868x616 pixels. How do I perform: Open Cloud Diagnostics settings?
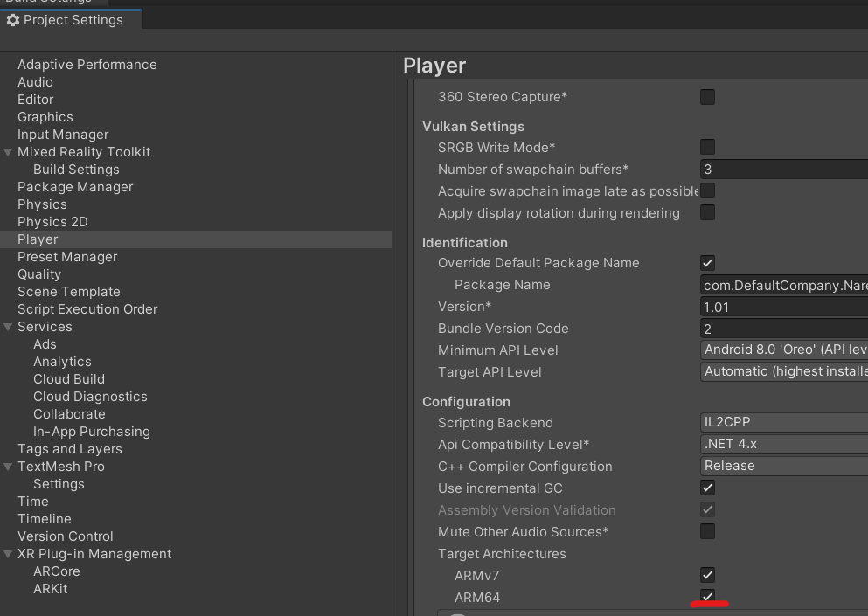click(x=90, y=397)
